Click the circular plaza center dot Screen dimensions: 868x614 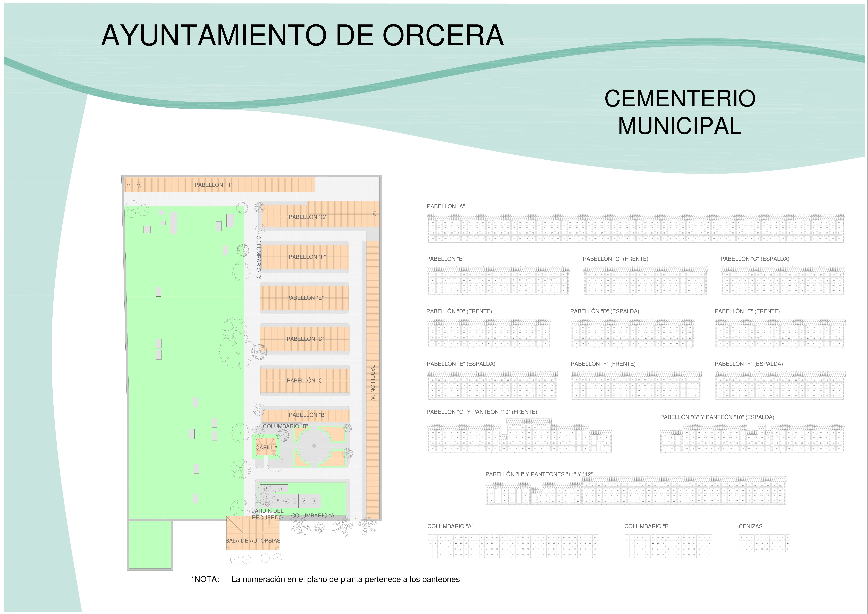point(314,446)
